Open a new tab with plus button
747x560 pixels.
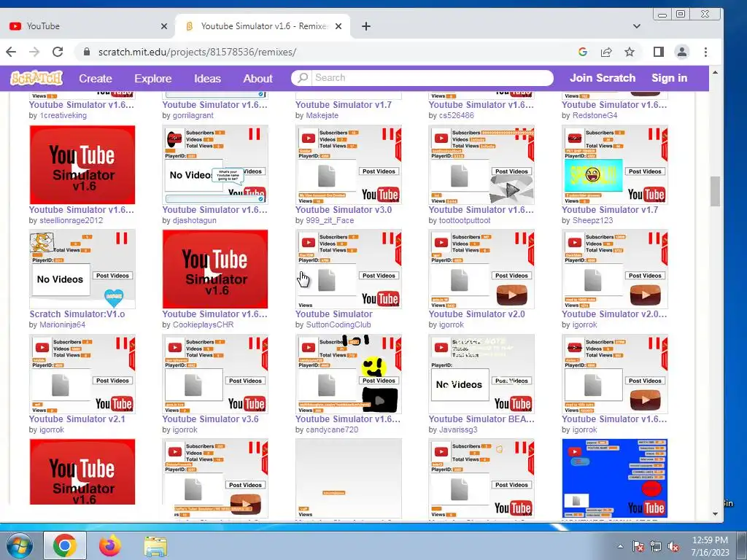(x=366, y=26)
